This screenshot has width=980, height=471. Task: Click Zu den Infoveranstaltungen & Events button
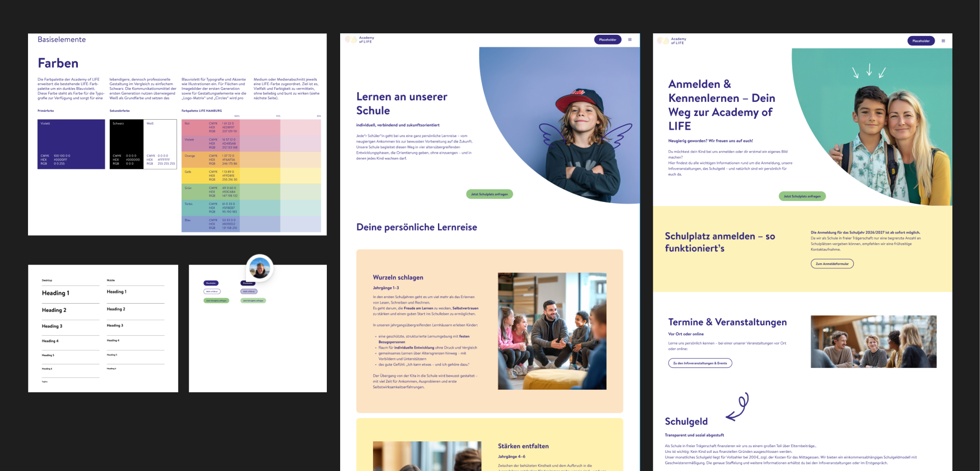(x=700, y=363)
